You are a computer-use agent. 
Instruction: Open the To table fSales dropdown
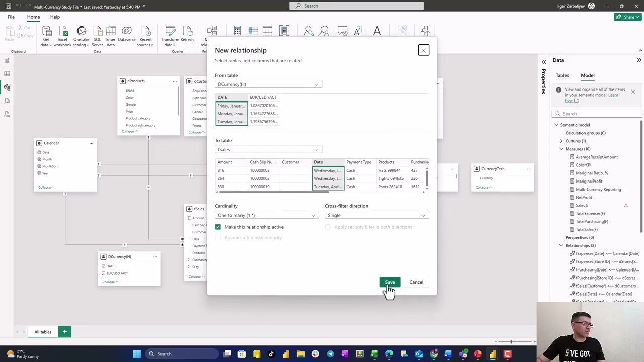point(268,150)
